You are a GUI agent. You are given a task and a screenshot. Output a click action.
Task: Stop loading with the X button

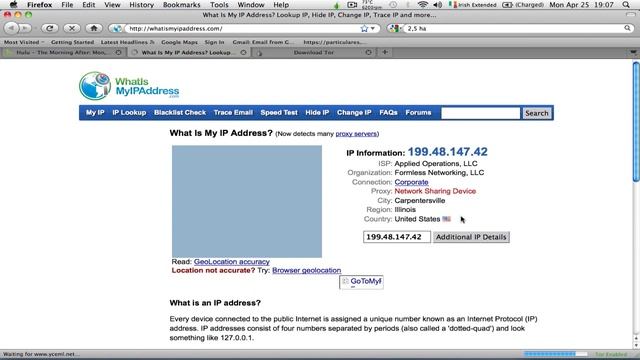(x=72, y=28)
